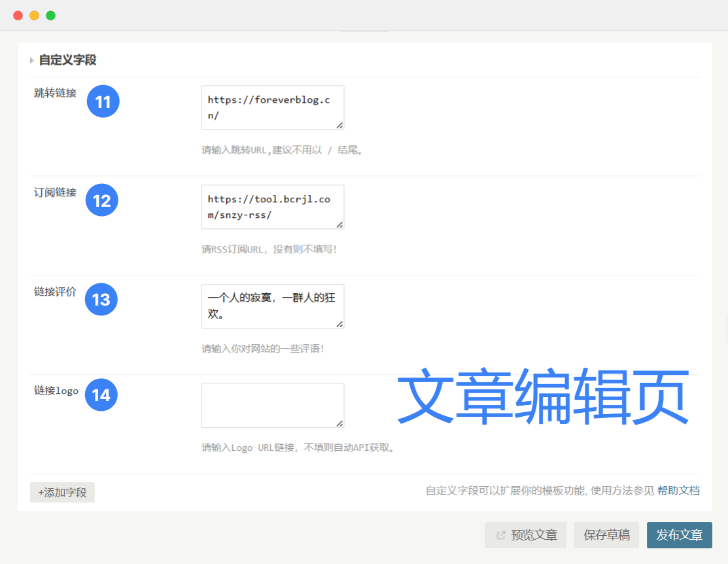Viewport: 728px width, 564px height.
Task: Click the yellow traffic light button
Action: [x=35, y=15]
